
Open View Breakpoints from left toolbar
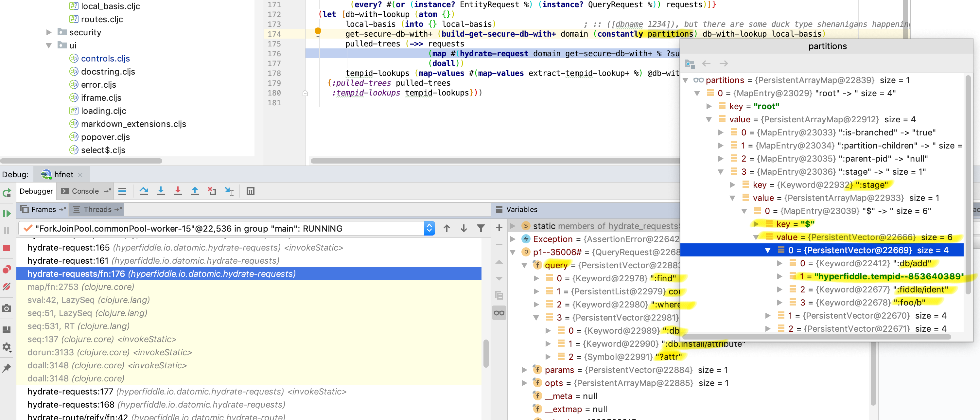7,269
